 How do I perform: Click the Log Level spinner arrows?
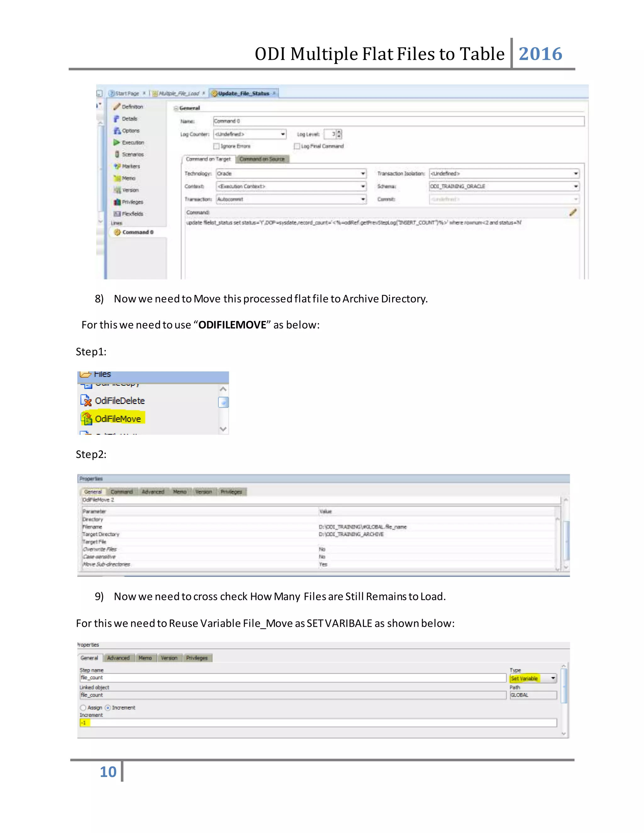click(339, 134)
